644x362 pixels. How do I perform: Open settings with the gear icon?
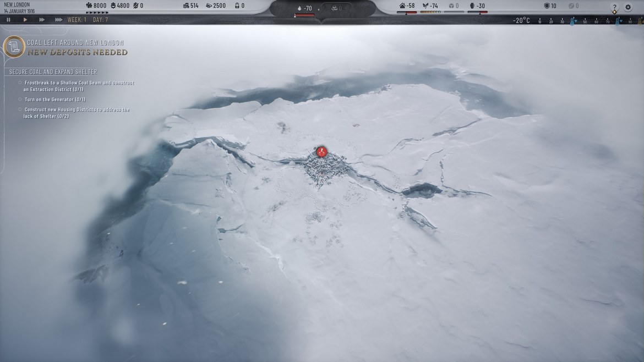pyautogui.click(x=628, y=7)
